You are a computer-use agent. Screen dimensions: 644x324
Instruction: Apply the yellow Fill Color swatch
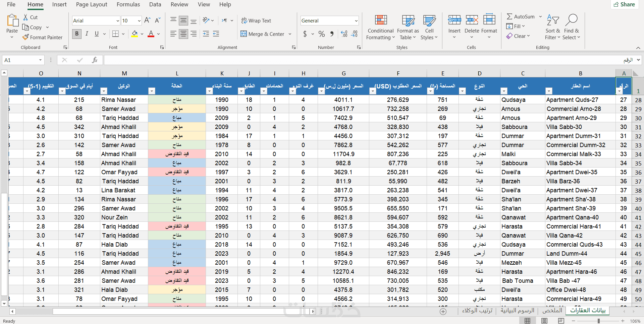pos(135,34)
